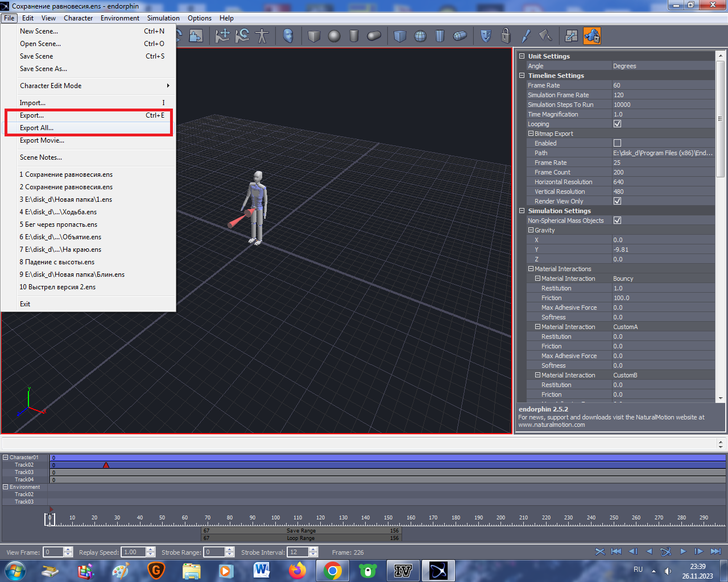The image size is (728, 582).
Task: Collapse the Gravity group
Action: 531,230
